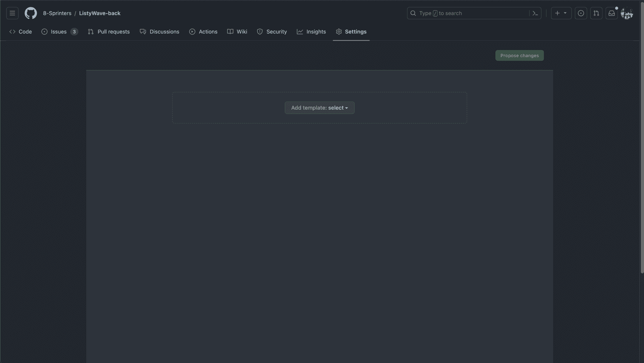Switch to the Insights tab

(311, 32)
